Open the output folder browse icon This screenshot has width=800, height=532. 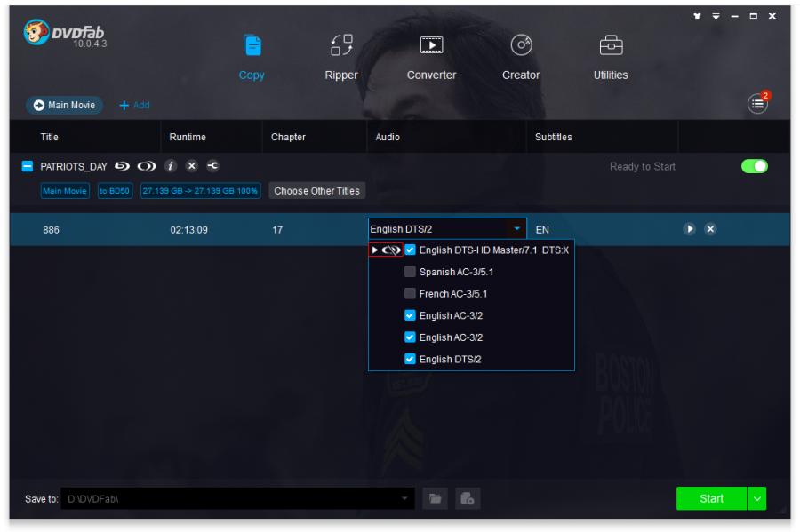click(435, 498)
